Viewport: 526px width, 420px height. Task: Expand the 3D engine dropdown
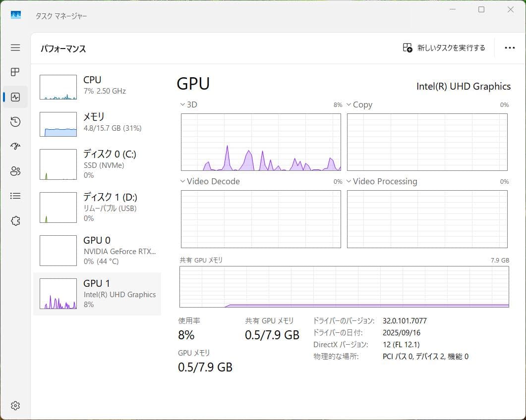coord(183,105)
